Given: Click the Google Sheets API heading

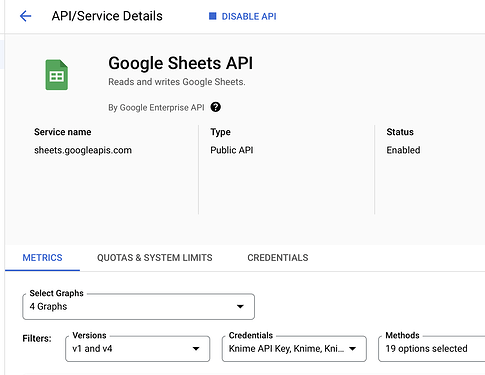Looking at the screenshot, I should click(x=181, y=63).
